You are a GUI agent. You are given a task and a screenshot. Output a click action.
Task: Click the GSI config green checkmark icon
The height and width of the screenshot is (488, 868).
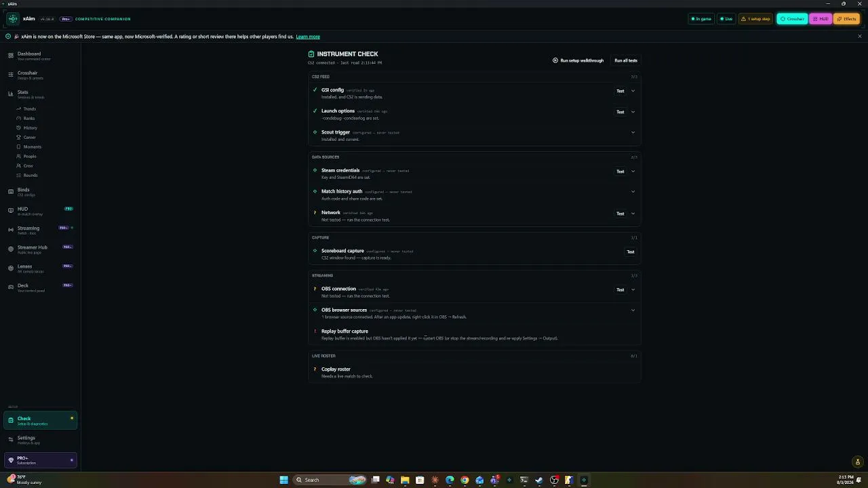(315, 90)
